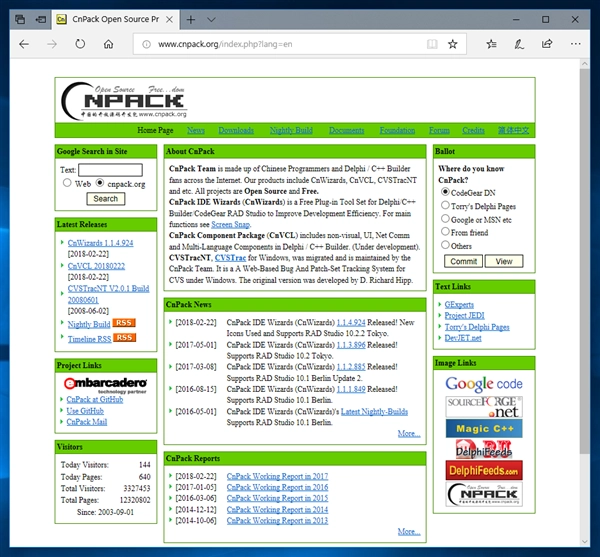This screenshot has width=600, height=557.
Task: Choose From friend ballot option
Action: 445,231
